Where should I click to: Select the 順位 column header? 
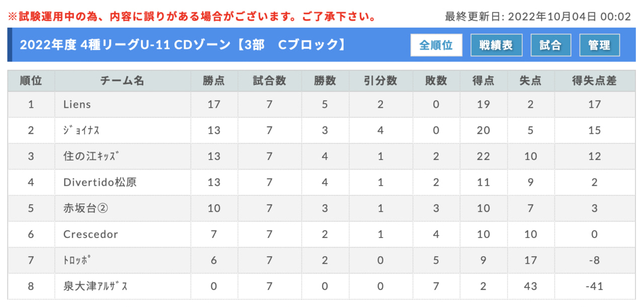tap(31, 81)
